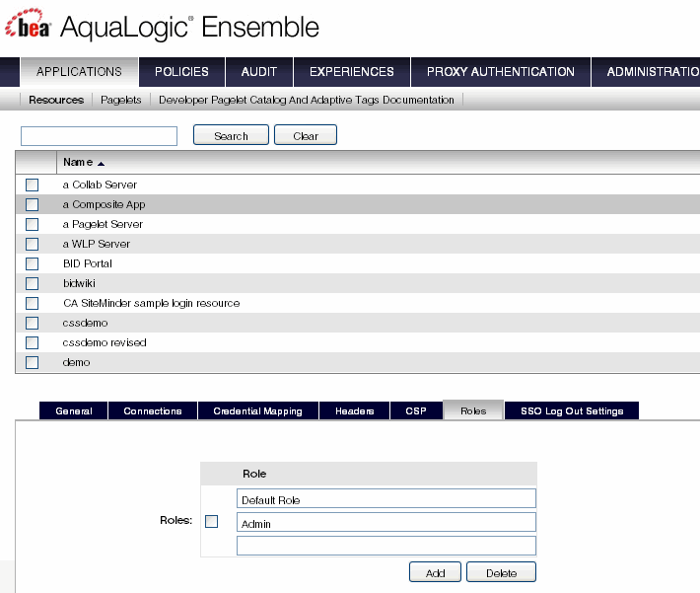Check the box for the demo row
The width and height of the screenshot is (700, 593).
[x=33, y=362]
